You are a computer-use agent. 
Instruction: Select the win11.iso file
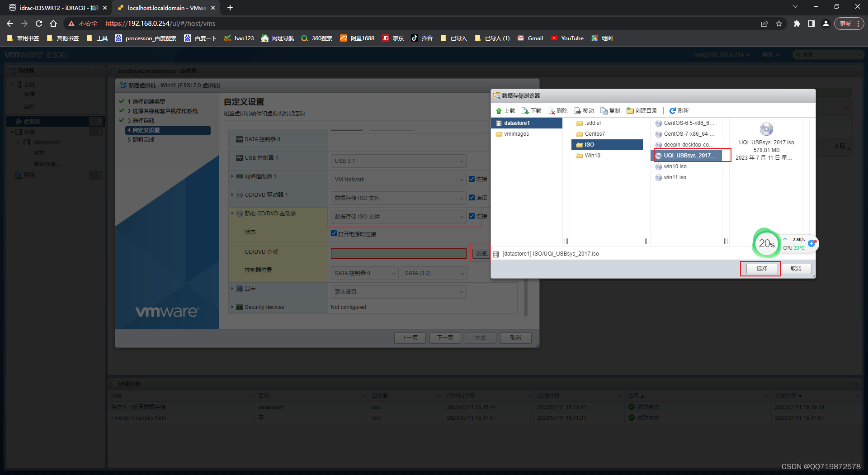click(x=686, y=177)
